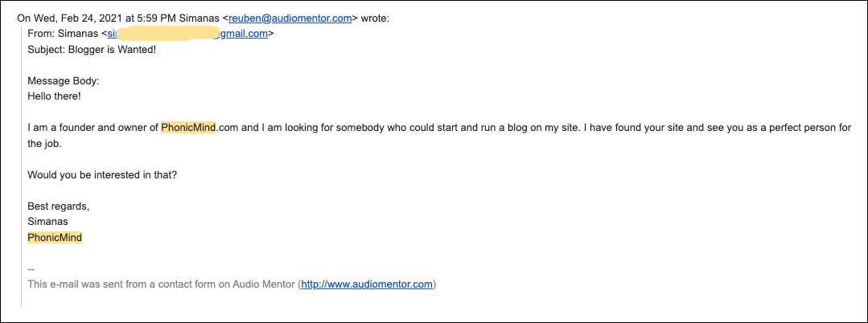Click the "the job." line of the message
The height and width of the screenshot is (323, 868).
coord(45,144)
